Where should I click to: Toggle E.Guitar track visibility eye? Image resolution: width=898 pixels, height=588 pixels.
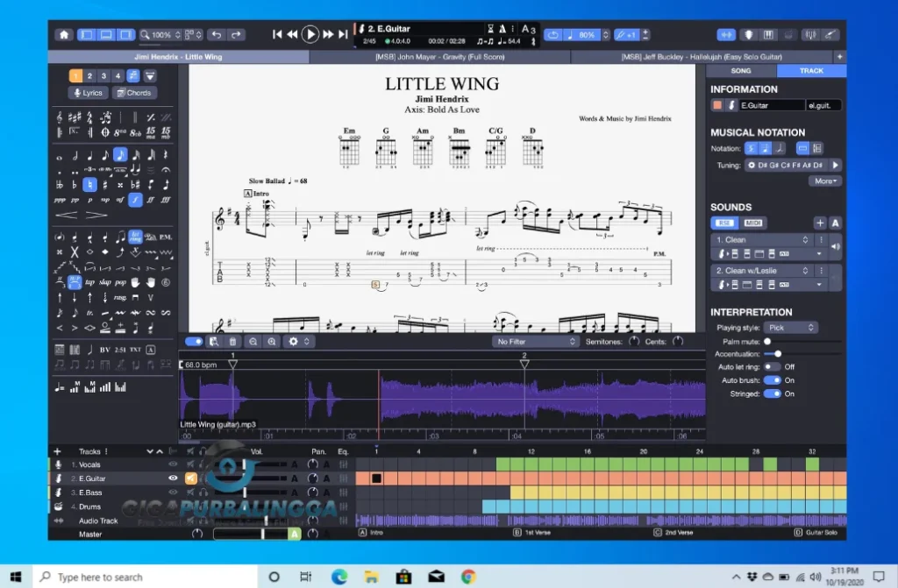tap(173, 478)
